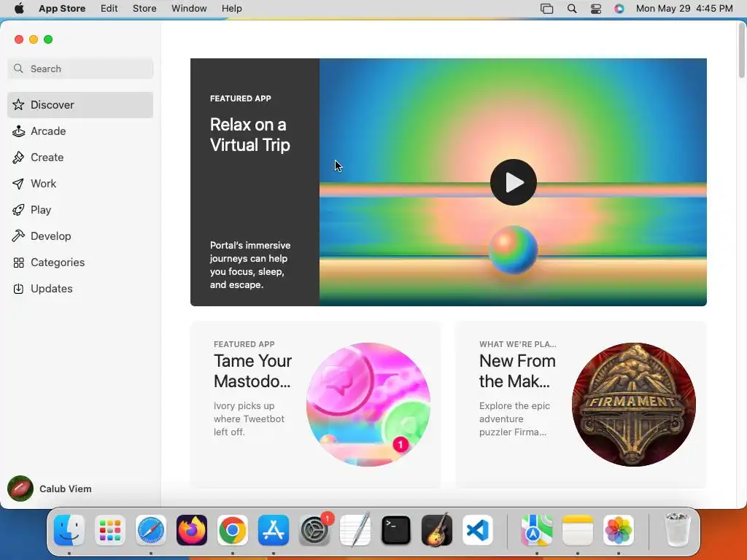Close the App Store window
This screenshot has width=747, height=560.
coord(19,39)
